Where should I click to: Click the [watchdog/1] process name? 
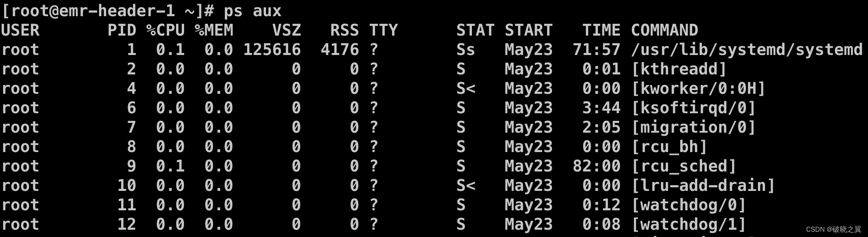pyautogui.click(x=688, y=224)
